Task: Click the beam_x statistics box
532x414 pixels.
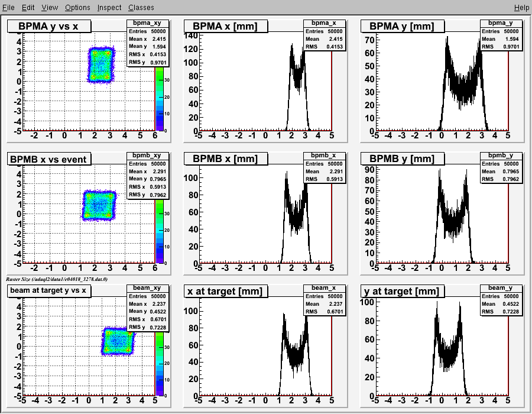Action: click(325, 300)
